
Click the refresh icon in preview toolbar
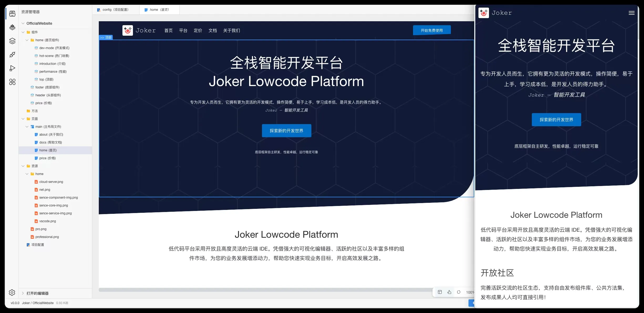coord(459,292)
